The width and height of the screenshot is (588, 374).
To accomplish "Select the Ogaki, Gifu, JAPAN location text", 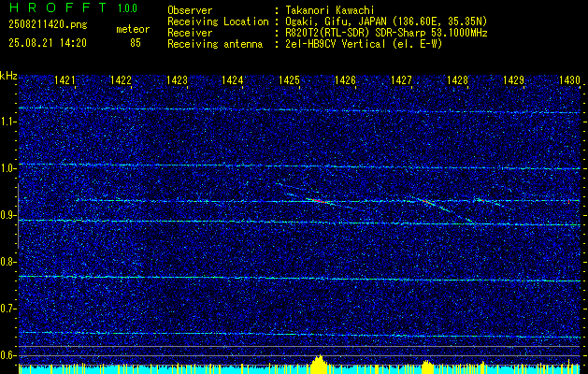I will [385, 22].
